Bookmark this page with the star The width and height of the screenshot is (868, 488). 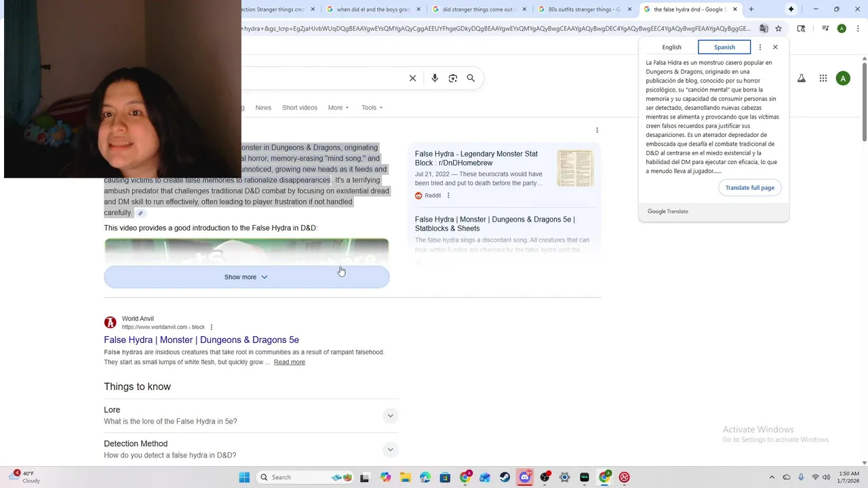[778, 28]
